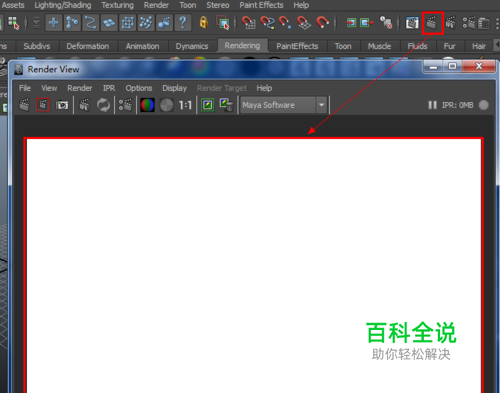Screen dimensions: 500x393
Task: Toggle the Dynamics selection mask icon
Action: point(146,23)
